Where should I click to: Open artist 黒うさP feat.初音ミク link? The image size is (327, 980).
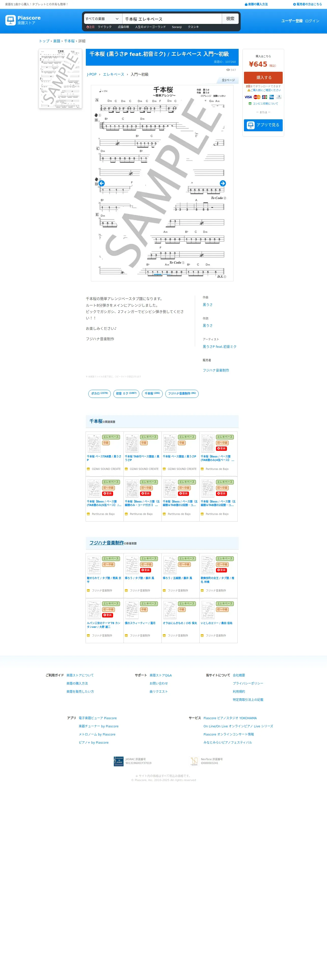(219, 347)
